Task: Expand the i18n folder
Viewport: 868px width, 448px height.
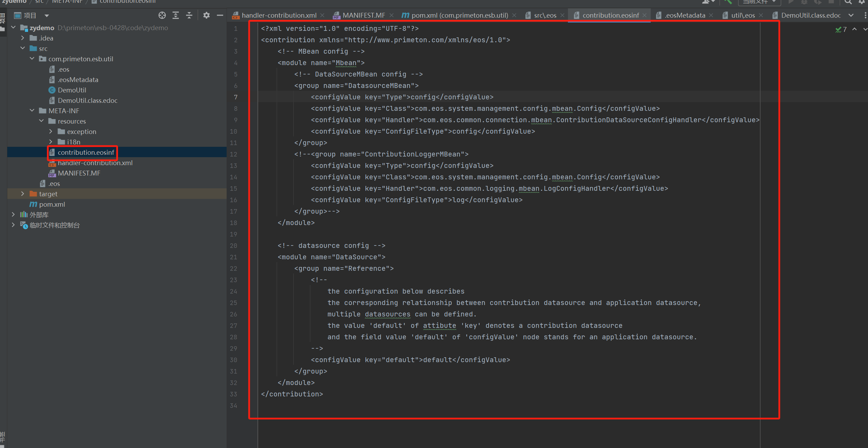Action: point(51,142)
